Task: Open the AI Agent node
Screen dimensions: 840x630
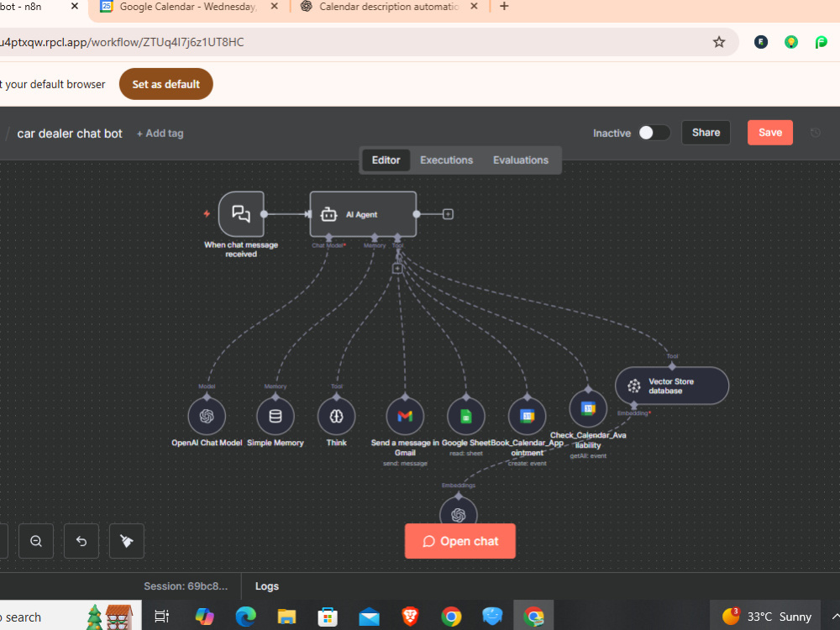Action: 363,213
